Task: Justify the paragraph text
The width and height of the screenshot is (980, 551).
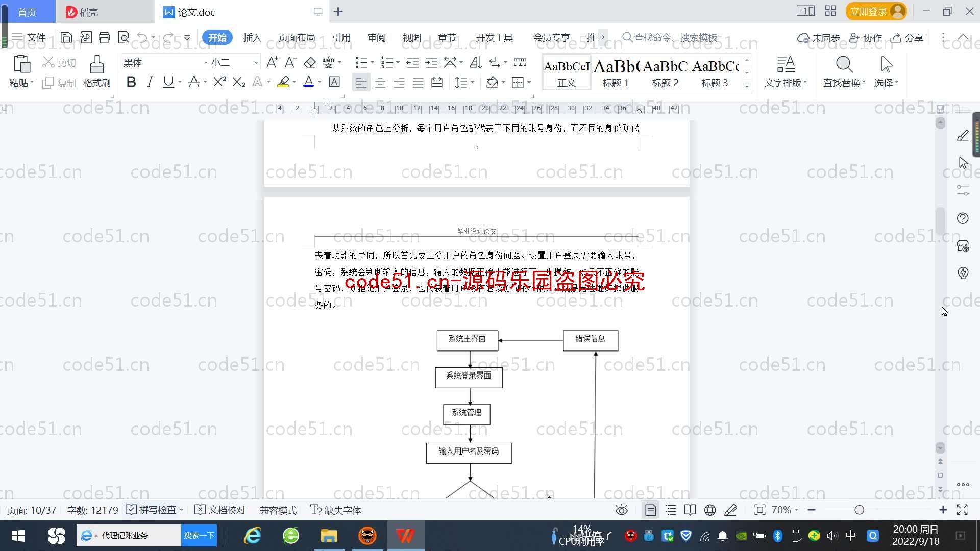Action: 418,82
